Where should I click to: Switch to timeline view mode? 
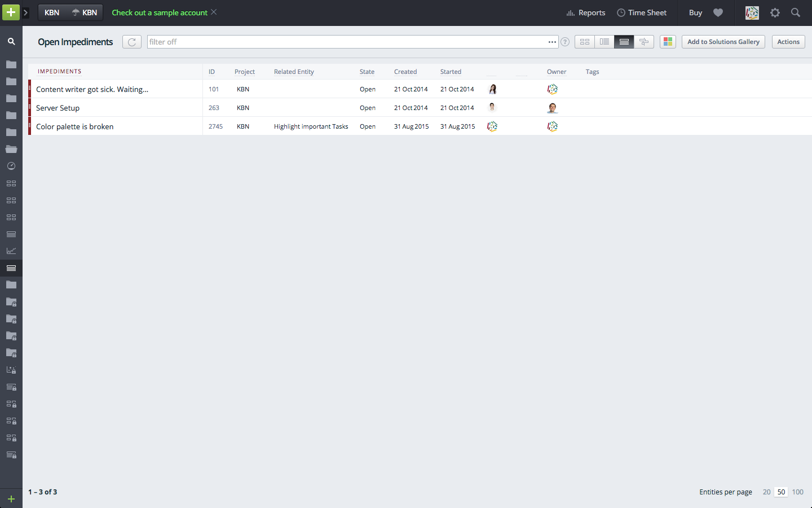click(644, 41)
